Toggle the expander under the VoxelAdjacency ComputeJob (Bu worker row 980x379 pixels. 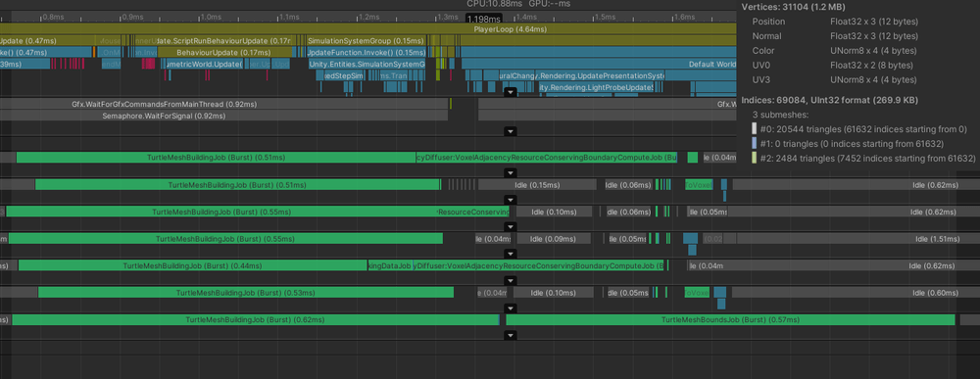click(x=511, y=172)
